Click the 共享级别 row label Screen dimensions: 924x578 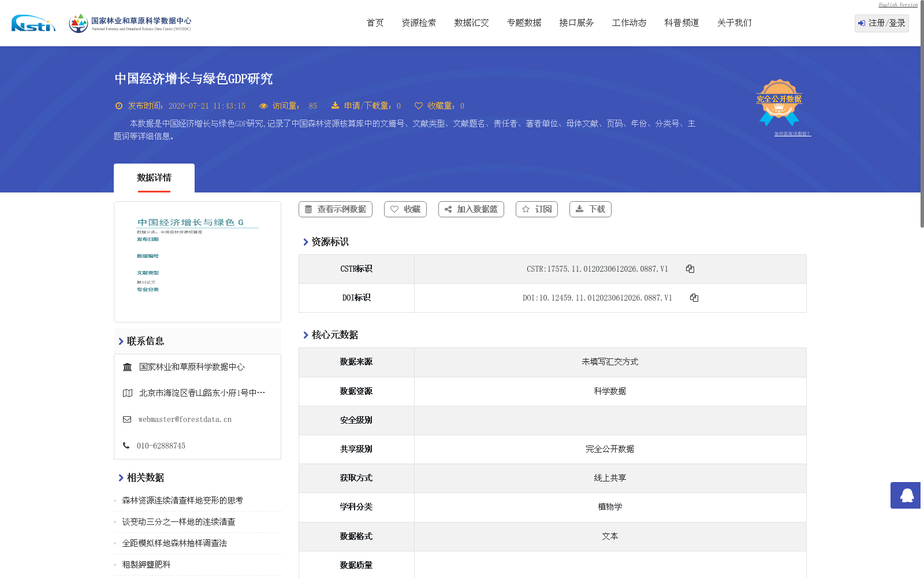point(356,449)
